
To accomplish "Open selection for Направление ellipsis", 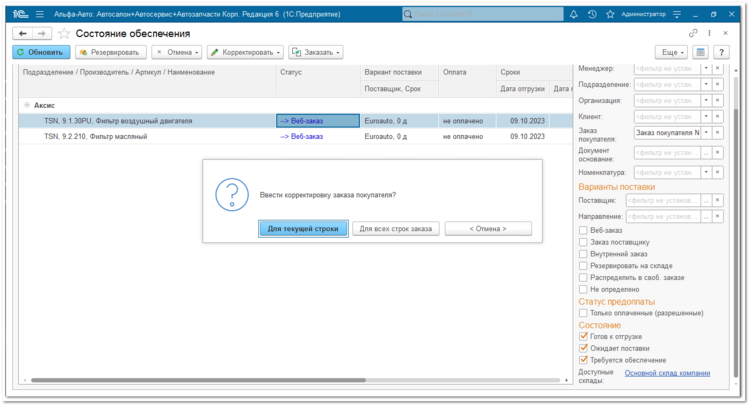I will click(x=706, y=216).
